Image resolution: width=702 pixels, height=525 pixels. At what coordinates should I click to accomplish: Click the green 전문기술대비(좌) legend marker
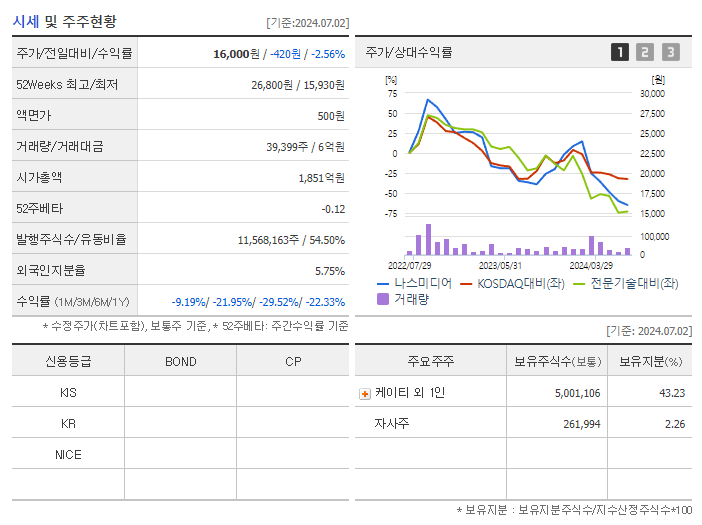[579, 284]
